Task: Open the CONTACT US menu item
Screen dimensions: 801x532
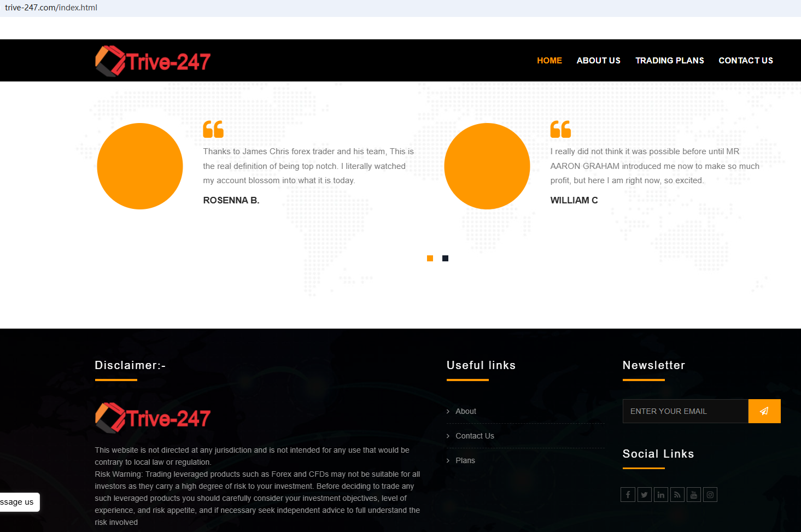Action: [746, 61]
